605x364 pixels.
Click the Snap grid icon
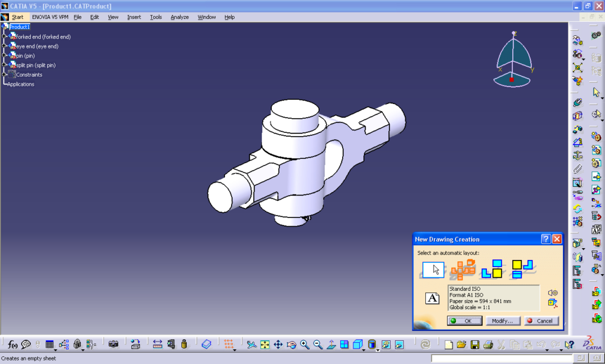(x=229, y=344)
